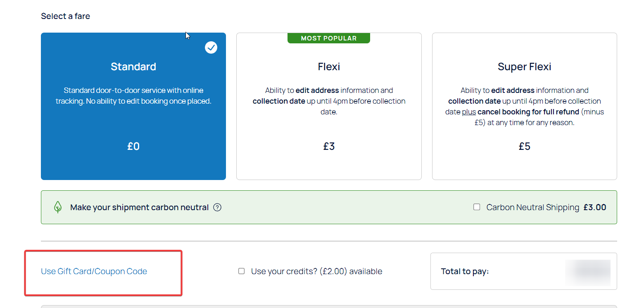The width and height of the screenshot is (644, 308).
Task: Click the £3 price on Flexi card
Action: (x=329, y=146)
